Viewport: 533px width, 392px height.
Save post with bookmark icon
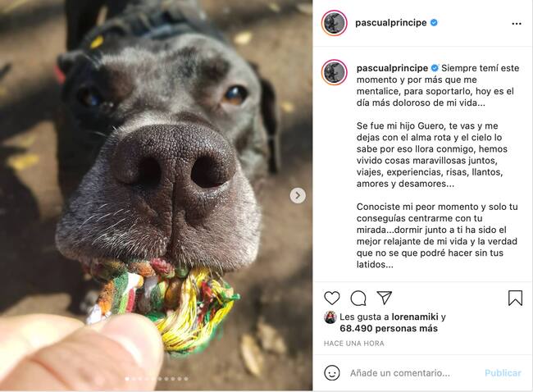pos(515,298)
